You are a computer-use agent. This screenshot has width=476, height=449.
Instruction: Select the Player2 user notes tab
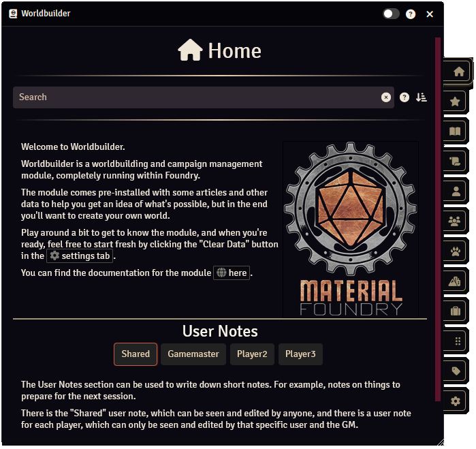pos(252,354)
